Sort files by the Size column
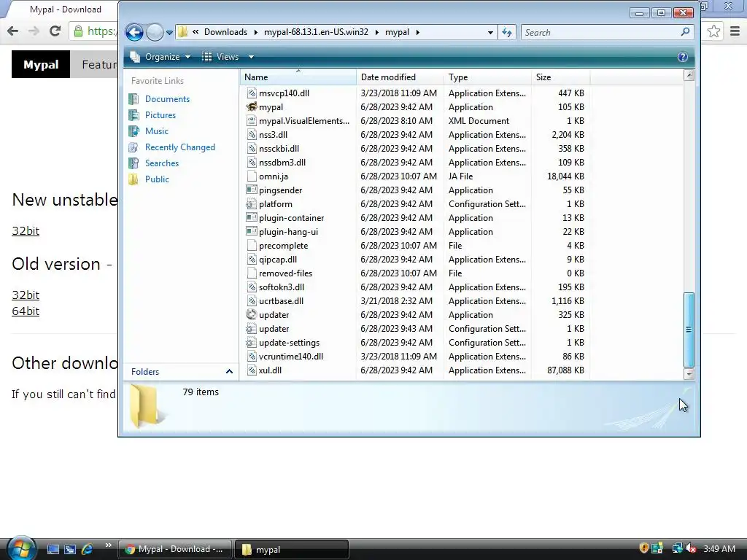The image size is (747, 560). point(561,77)
